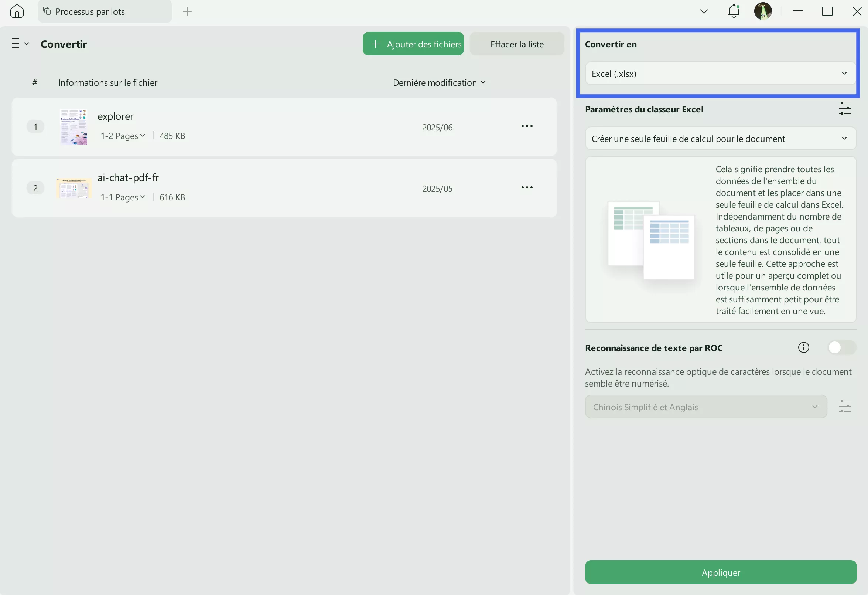Open the worksheet creation option dropdown
This screenshot has width=868, height=595.
[720, 139]
